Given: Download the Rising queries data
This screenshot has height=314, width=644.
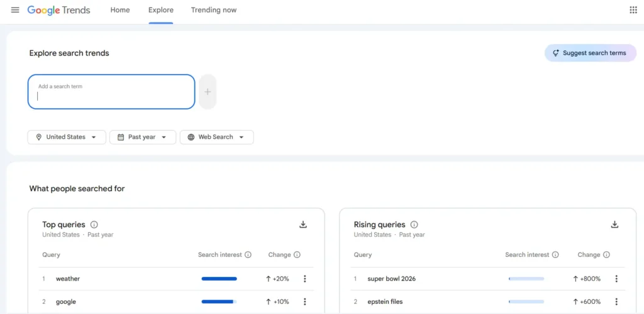Looking at the screenshot, I should click(614, 225).
